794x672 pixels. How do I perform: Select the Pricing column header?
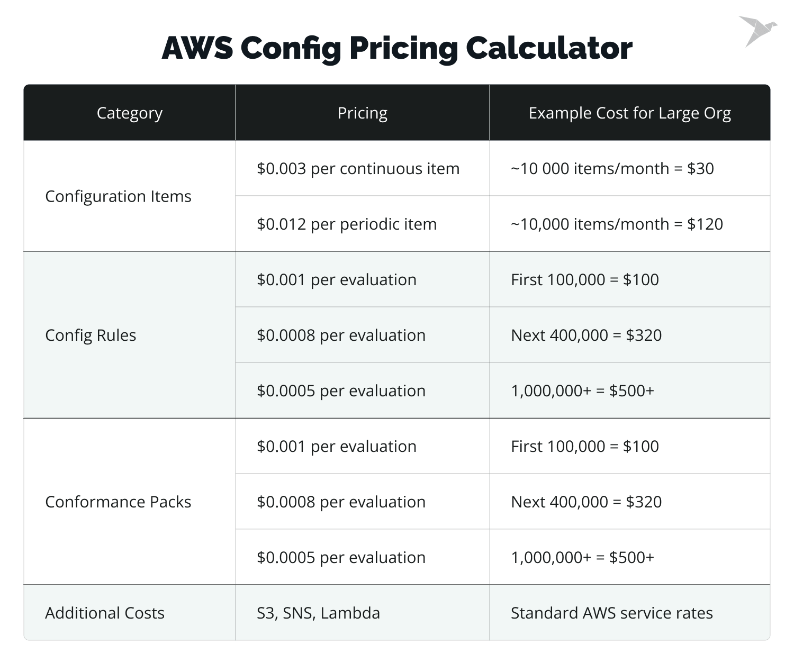[x=362, y=113]
